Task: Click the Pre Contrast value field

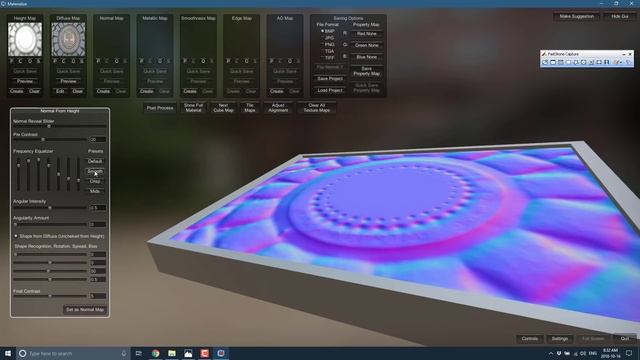Action: (x=98, y=140)
